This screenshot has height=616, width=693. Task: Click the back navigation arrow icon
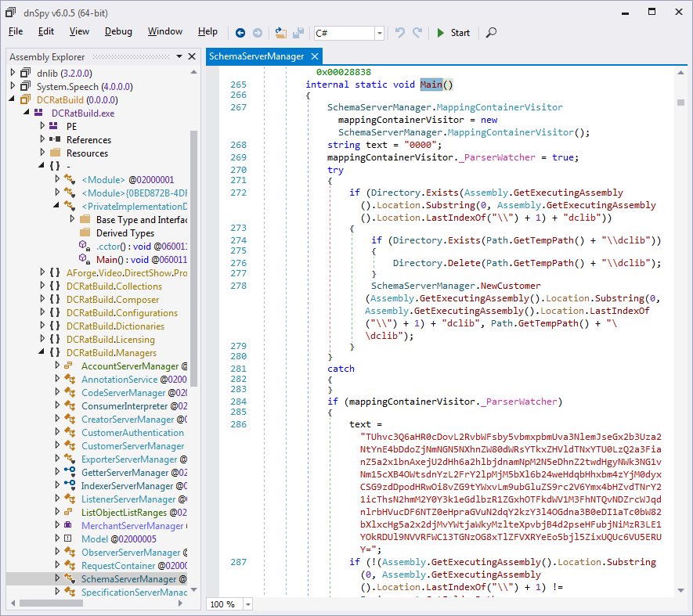tap(240, 33)
